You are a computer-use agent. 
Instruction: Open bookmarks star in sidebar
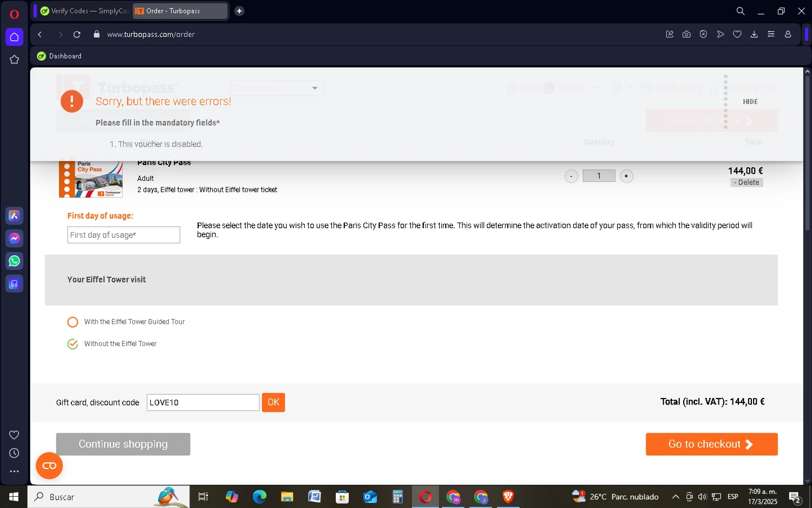(15, 60)
